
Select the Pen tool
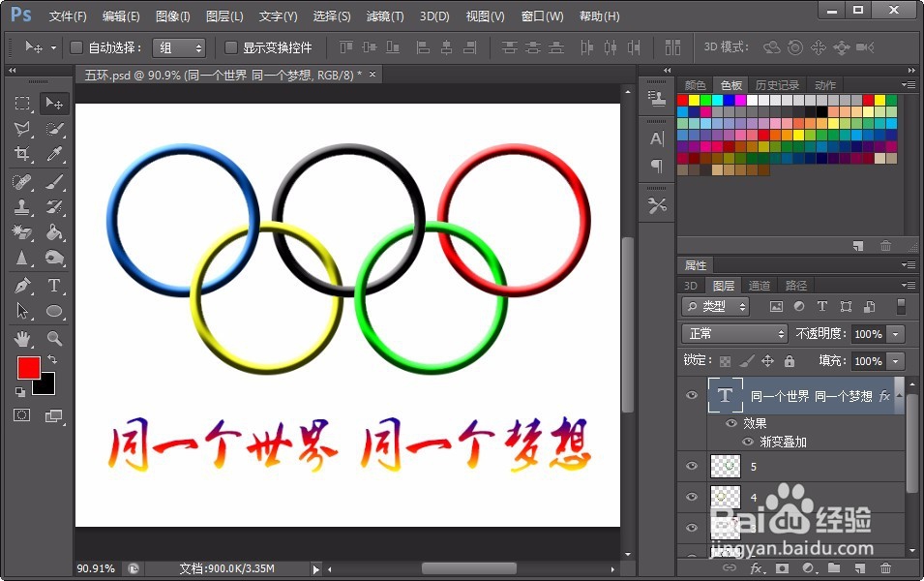click(22, 286)
